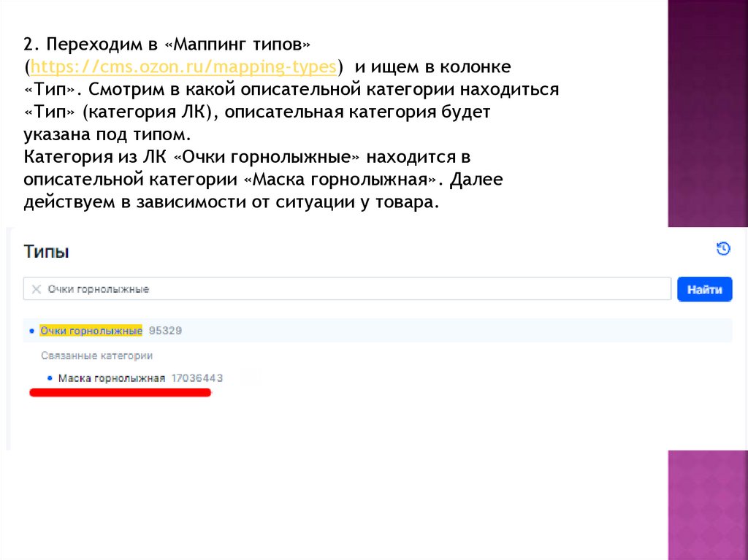Viewport: 748px width, 560px height.
Task: Click the type ID 95329
Action: click(165, 331)
